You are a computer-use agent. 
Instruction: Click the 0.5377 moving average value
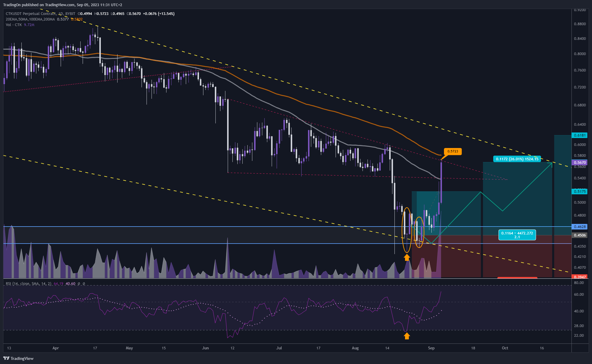[63, 19]
